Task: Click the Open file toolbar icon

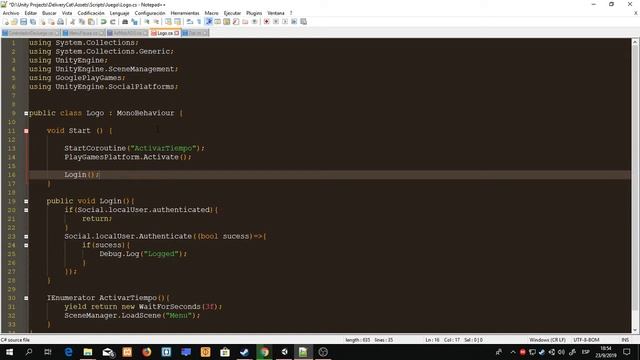Action: pos(14,22)
